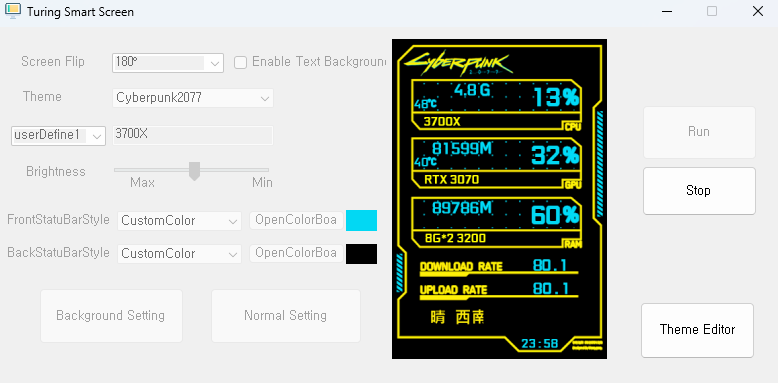Enable the Text Background checkbox

[241, 63]
